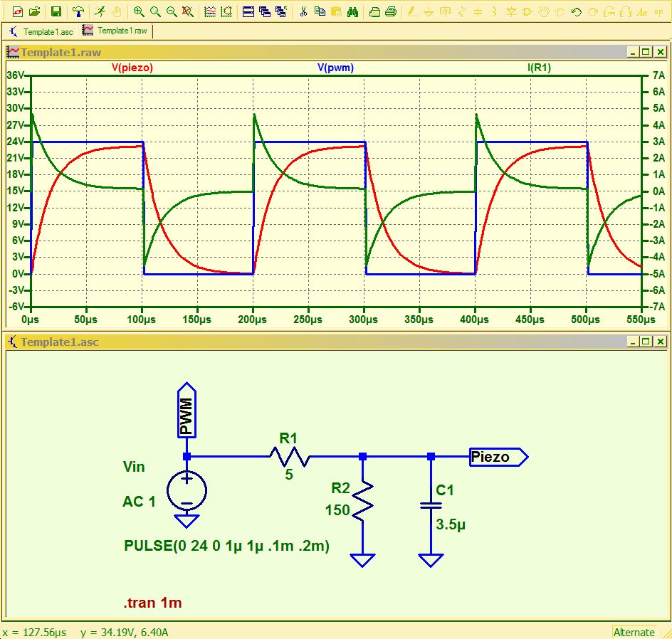Click the Autorange plot icon
672x639 pixels.
coord(210,11)
